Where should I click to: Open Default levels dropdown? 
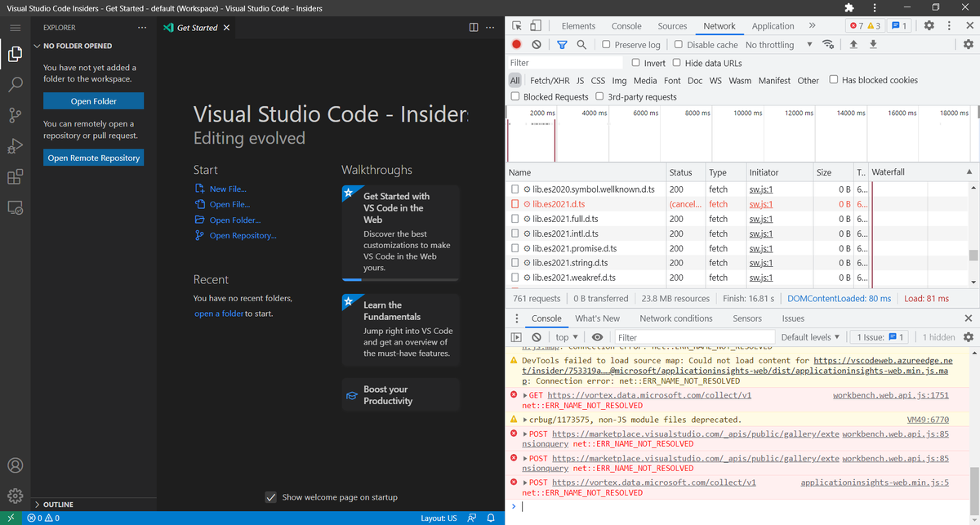click(x=810, y=337)
